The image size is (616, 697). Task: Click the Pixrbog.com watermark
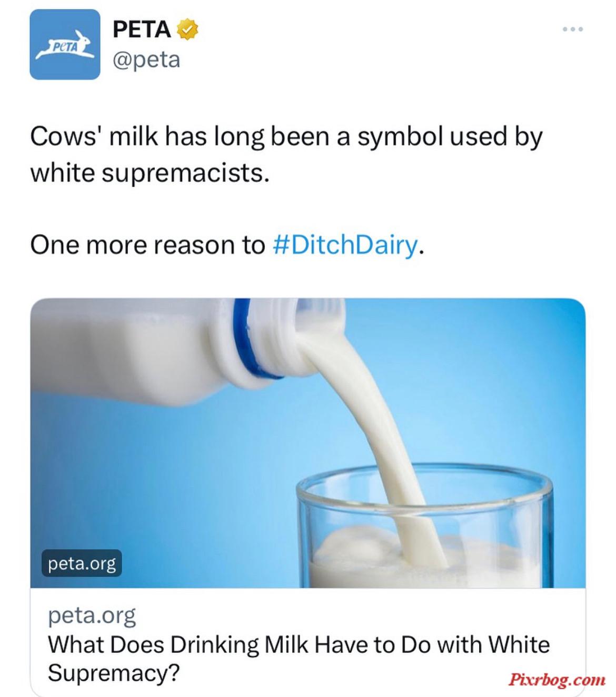tap(557, 680)
